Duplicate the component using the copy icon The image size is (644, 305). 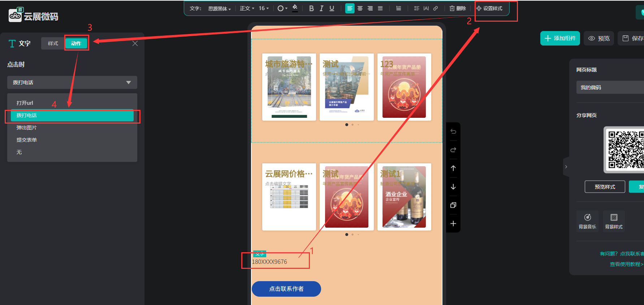(453, 205)
